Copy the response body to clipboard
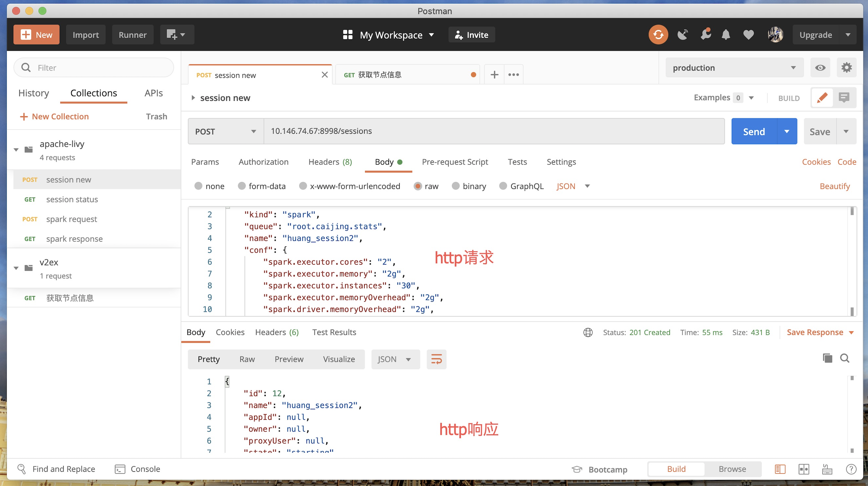868x486 pixels. click(827, 358)
